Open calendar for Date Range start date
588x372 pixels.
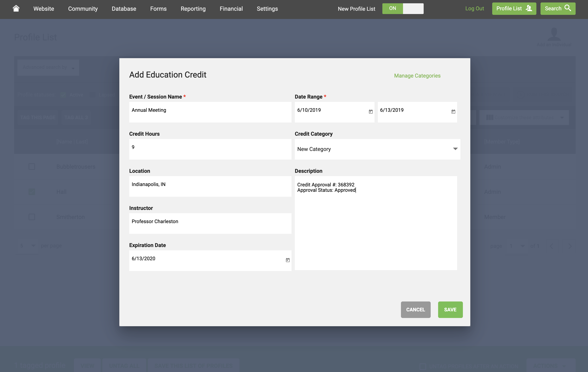coord(370,112)
